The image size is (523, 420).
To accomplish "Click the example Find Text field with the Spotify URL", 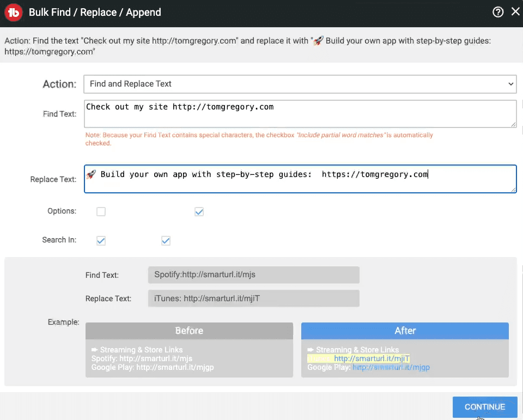I will (x=253, y=275).
